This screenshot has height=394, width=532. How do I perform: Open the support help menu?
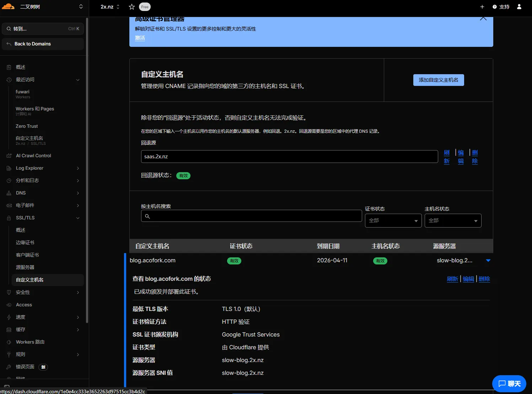tap(501, 7)
